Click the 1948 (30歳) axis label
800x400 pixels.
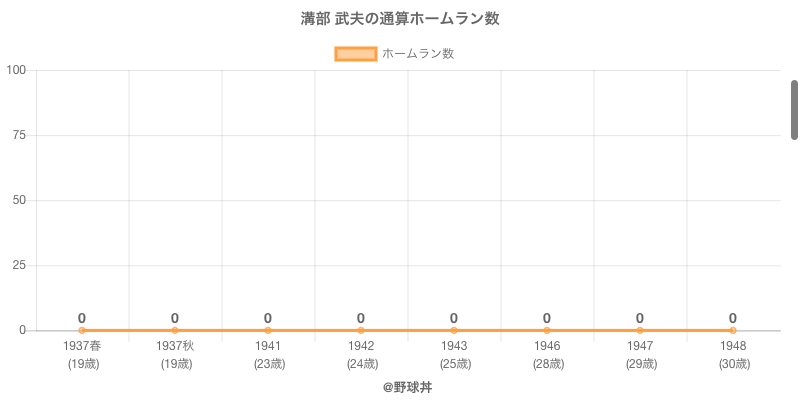[x=733, y=354]
